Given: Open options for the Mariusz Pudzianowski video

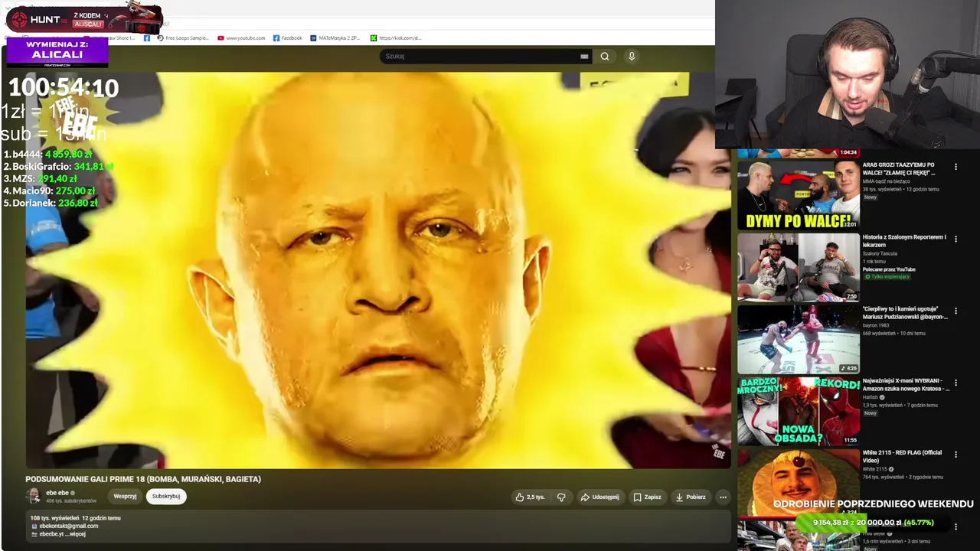Looking at the screenshot, I should (955, 311).
